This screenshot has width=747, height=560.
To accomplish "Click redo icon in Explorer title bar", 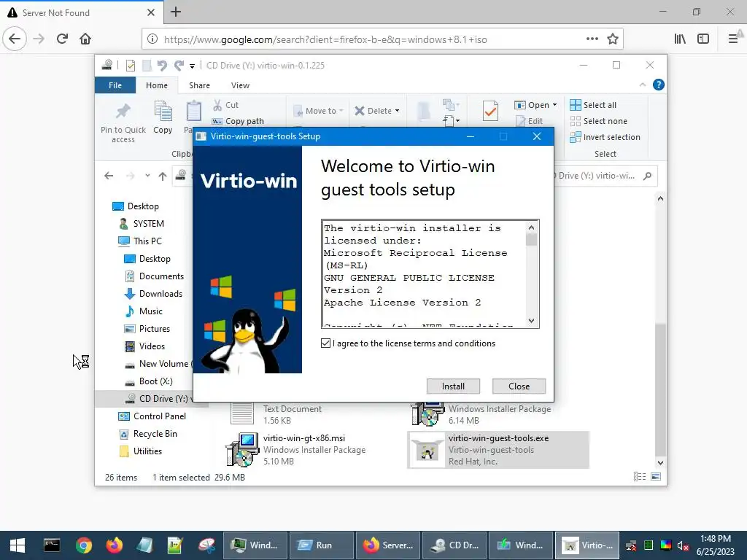I will (179, 65).
